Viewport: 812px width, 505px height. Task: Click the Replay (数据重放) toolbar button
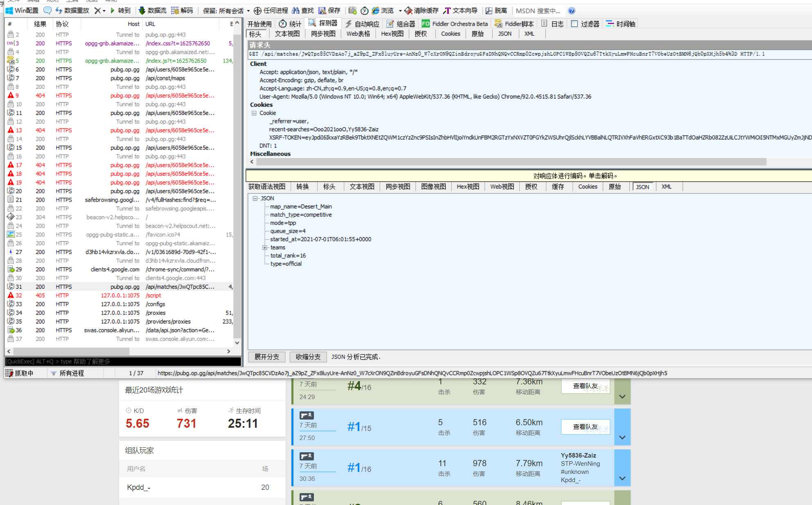72,11
